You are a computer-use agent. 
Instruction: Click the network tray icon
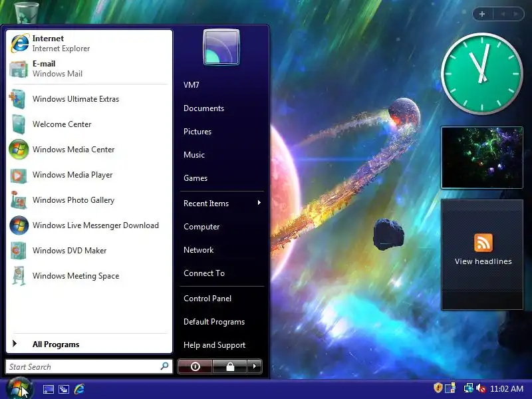[468, 388]
